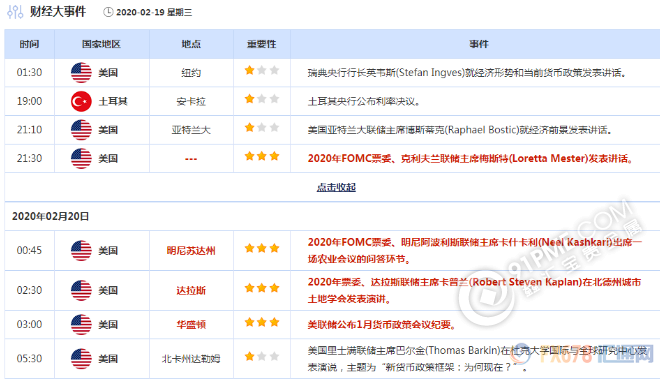660x382 pixels.
Task: Click the 21:30 time cell
Action: click(x=29, y=158)
